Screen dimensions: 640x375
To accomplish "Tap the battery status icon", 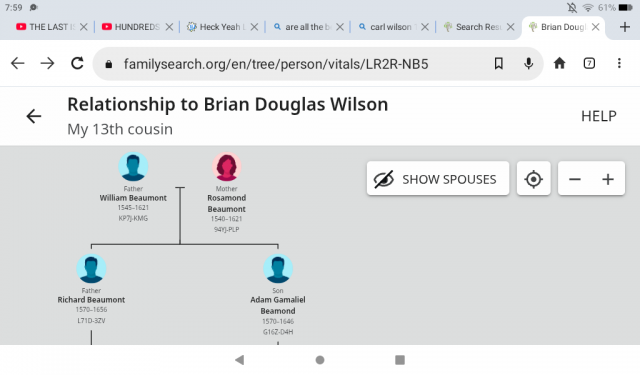I will point(625,7).
